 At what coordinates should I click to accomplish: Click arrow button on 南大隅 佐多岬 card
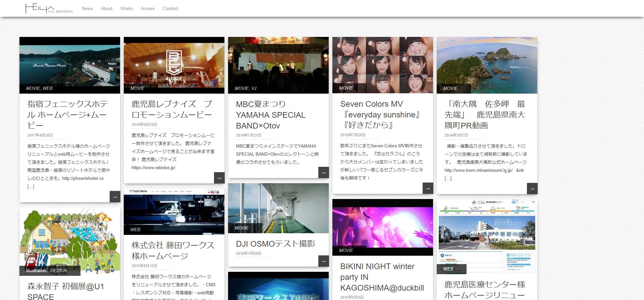pyautogui.click(x=532, y=189)
